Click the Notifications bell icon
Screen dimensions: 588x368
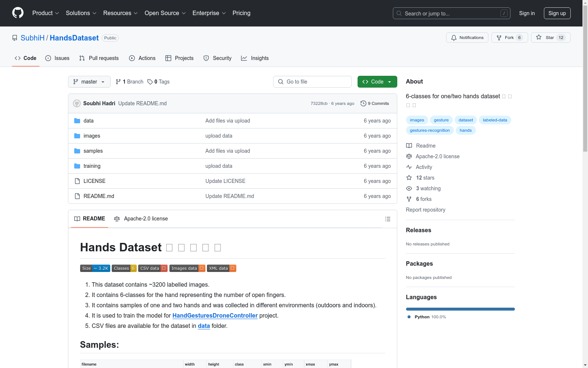pos(454,38)
